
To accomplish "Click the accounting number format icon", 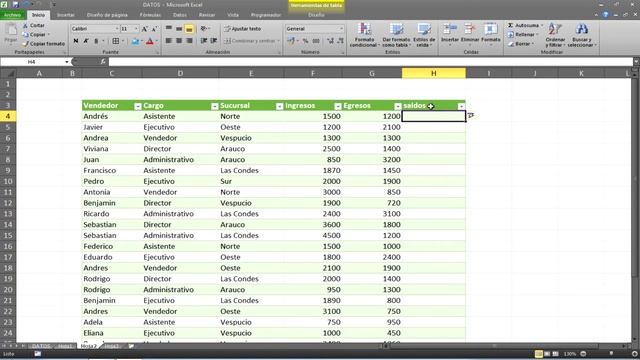I will 292,41.
